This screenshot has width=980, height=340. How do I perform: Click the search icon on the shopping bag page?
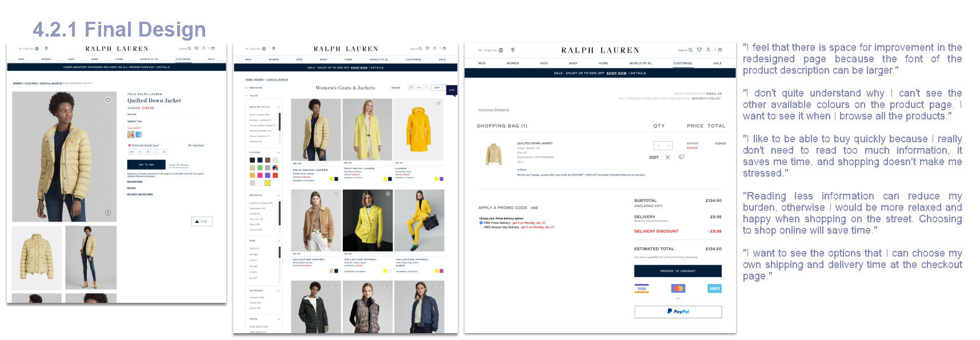point(690,50)
